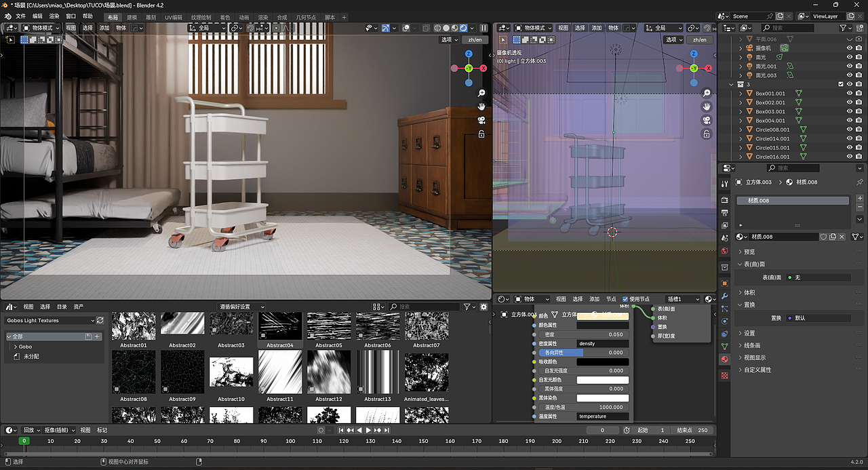This screenshot has height=470, width=868.
Task: Toggle render camera icon for Box003.001
Action: (859, 111)
